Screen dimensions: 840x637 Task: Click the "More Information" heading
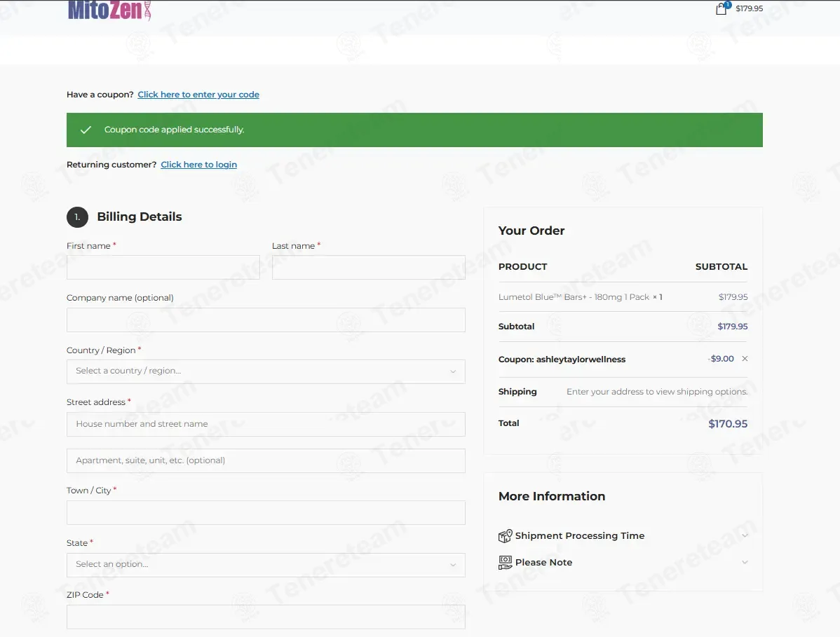coord(552,496)
